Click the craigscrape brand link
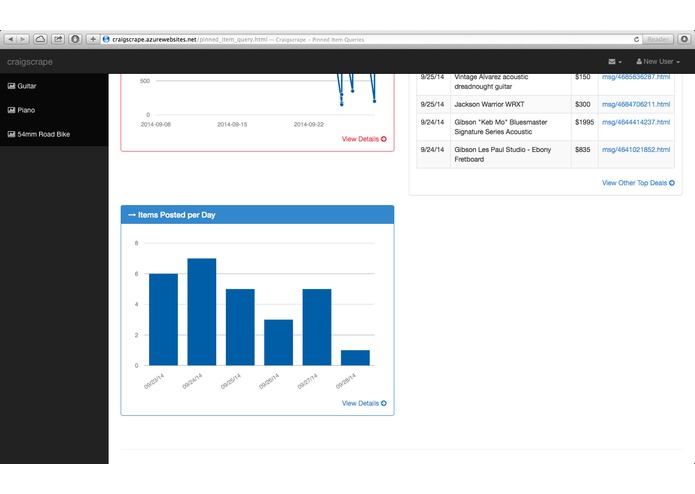 (x=30, y=62)
